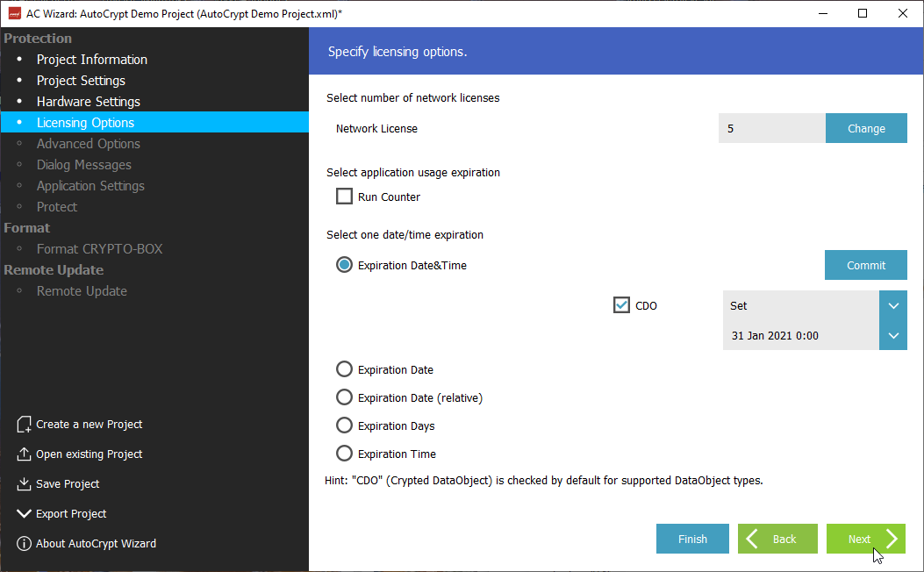Select the Expiration Time radio option
This screenshot has height=572, width=924.
point(345,454)
